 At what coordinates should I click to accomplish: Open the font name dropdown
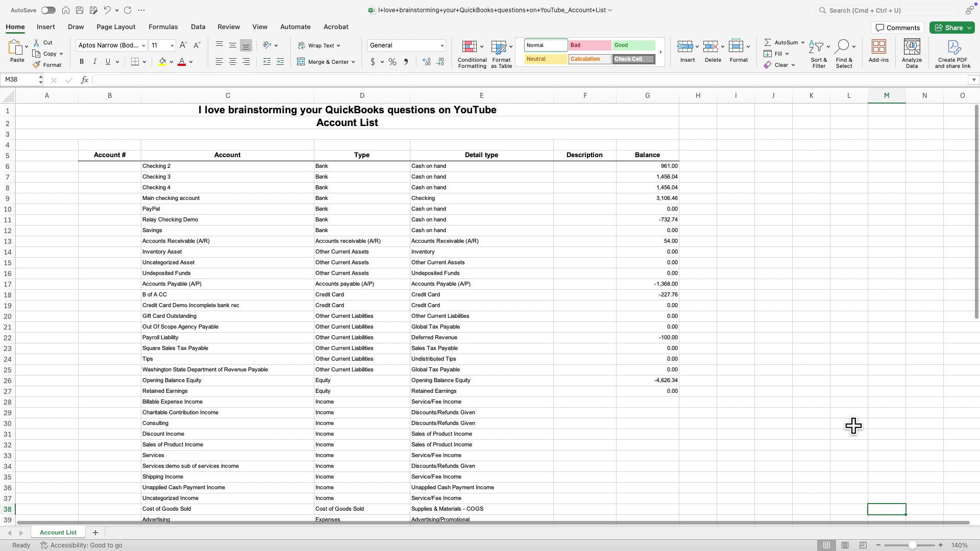143,45
